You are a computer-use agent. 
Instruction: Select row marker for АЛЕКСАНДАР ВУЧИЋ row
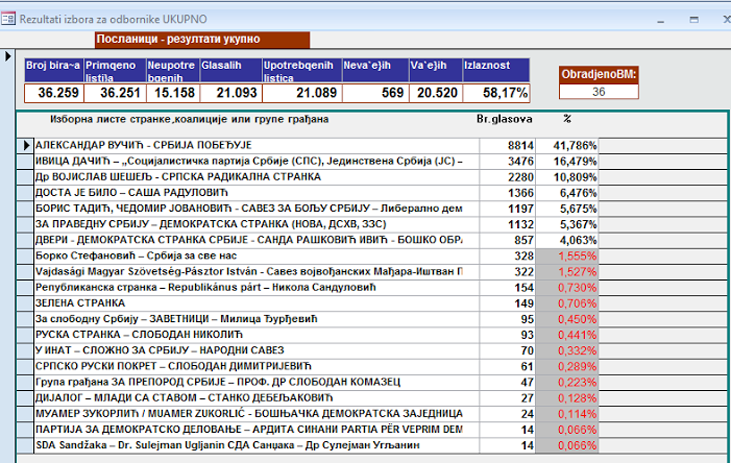(x=26, y=145)
